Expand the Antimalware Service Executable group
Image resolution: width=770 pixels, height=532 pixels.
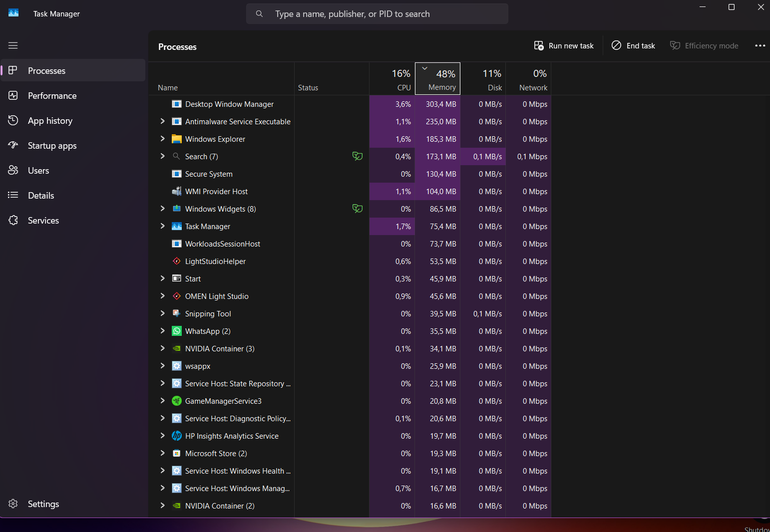(162, 121)
